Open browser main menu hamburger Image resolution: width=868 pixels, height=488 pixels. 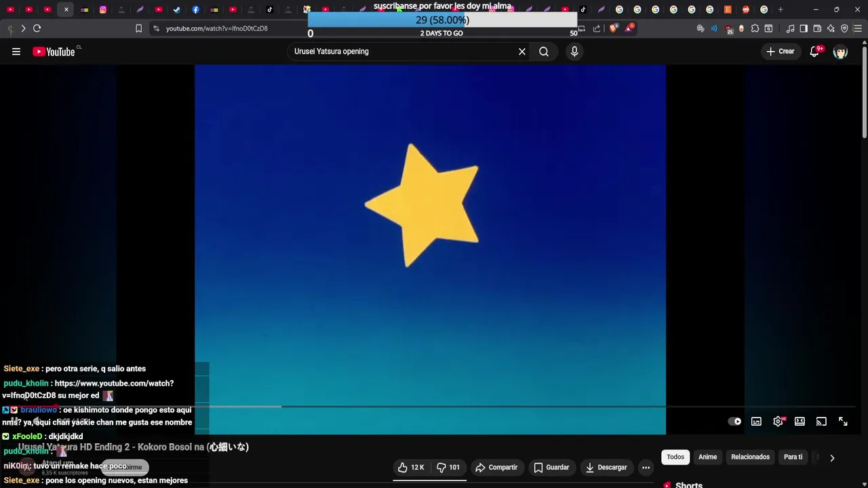pyautogui.click(x=858, y=28)
